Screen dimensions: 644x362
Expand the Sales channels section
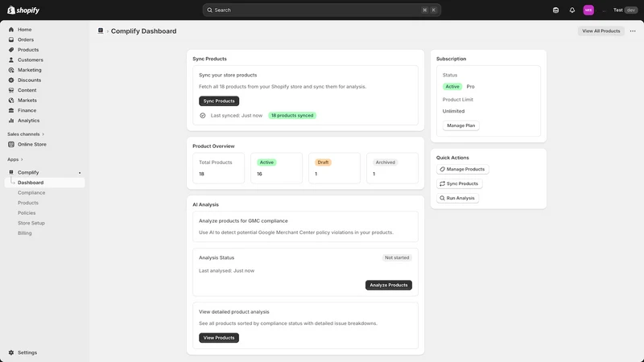(26, 134)
